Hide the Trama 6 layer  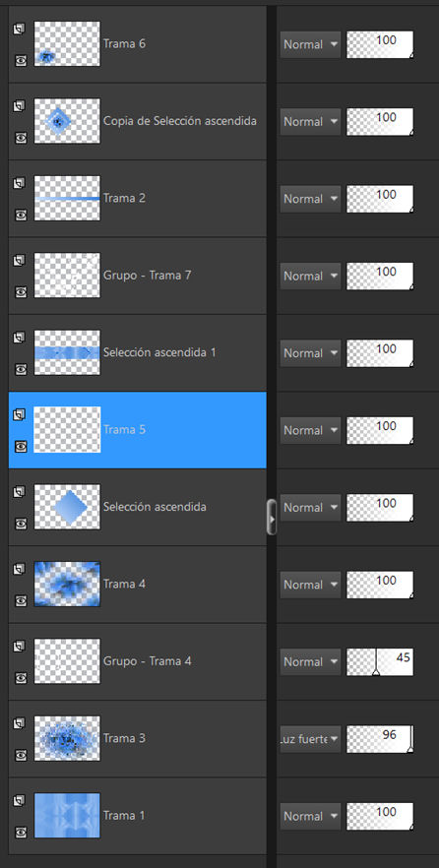click(x=21, y=60)
